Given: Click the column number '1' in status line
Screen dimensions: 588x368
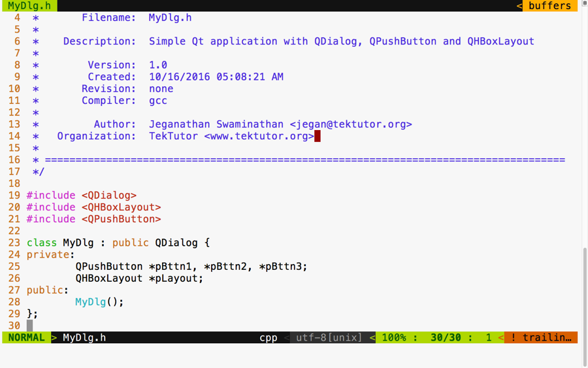Looking at the screenshot, I should (489, 337).
